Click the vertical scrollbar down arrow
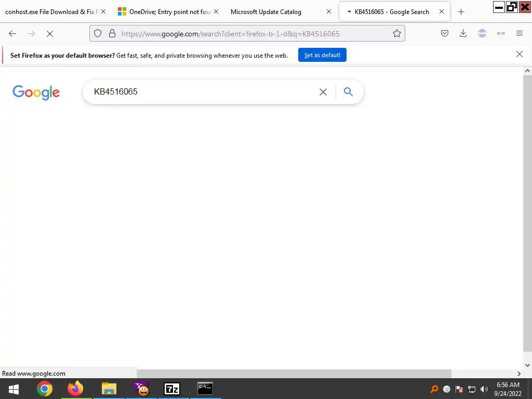This screenshot has height=399, width=532. pos(527,365)
